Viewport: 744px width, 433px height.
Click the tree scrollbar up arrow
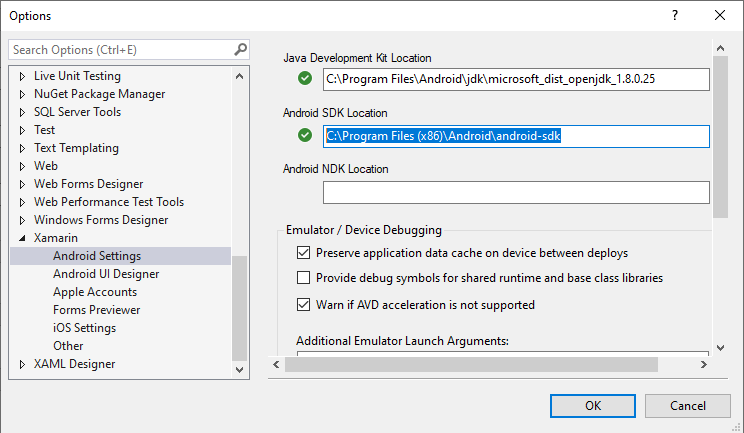(240, 76)
